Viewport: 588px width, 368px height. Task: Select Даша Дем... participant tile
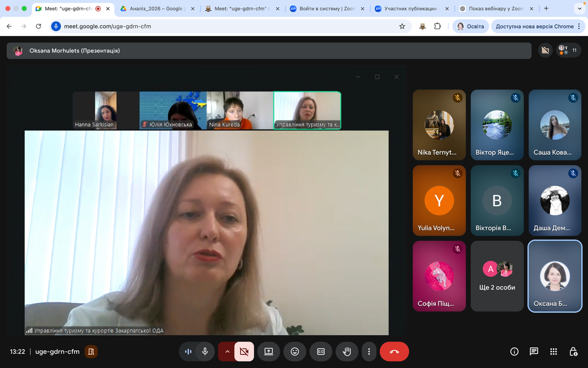point(555,200)
